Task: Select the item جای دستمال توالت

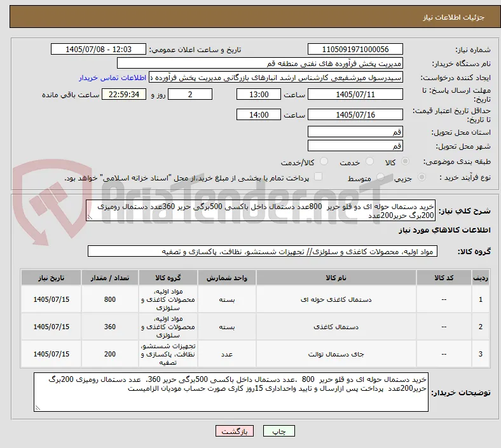Action: pos(336,354)
